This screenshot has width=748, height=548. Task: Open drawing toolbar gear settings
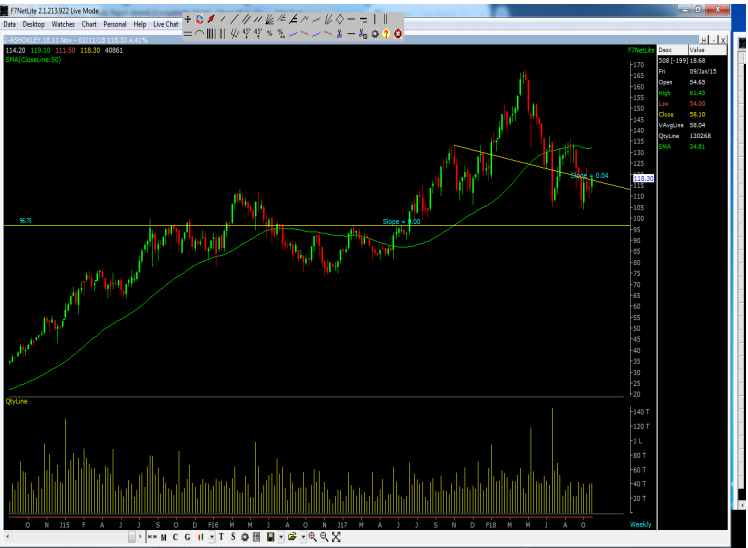pyautogui.click(x=375, y=34)
